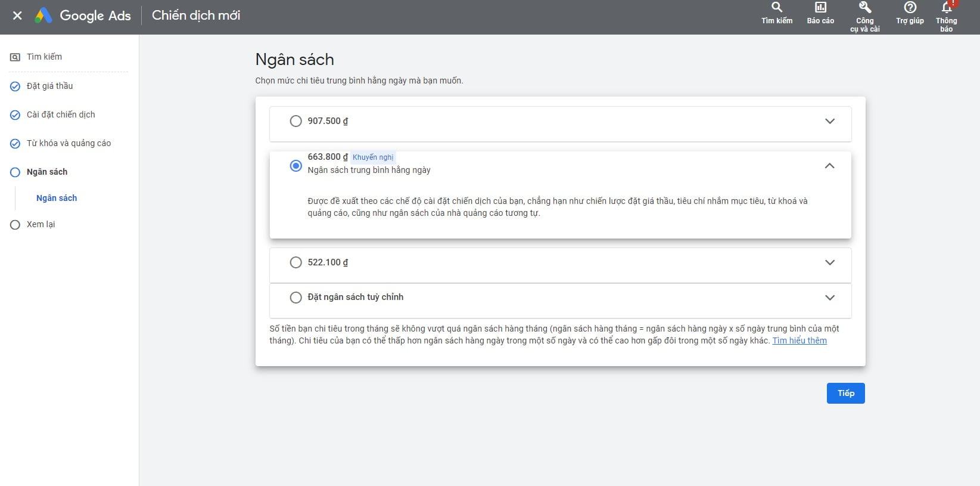Click the completed checkmark beside Cài đặt chiến dịch
The height and width of the screenshot is (486, 980).
pos(15,115)
